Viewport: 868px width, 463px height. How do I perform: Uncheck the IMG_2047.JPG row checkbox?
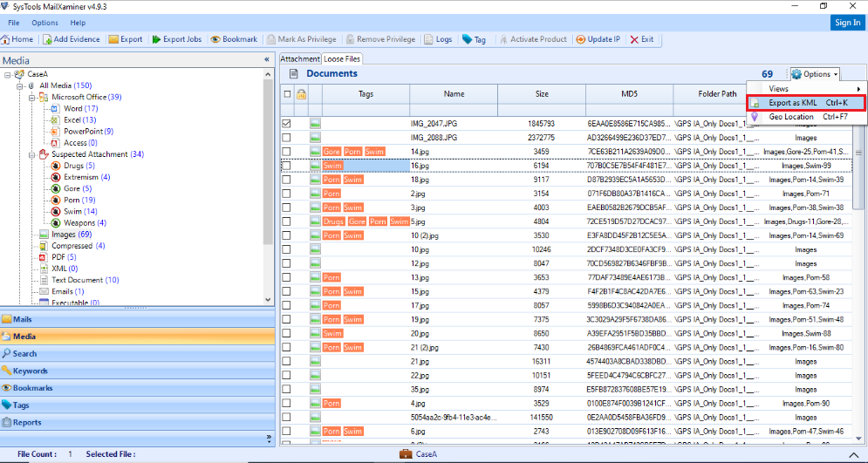click(286, 124)
